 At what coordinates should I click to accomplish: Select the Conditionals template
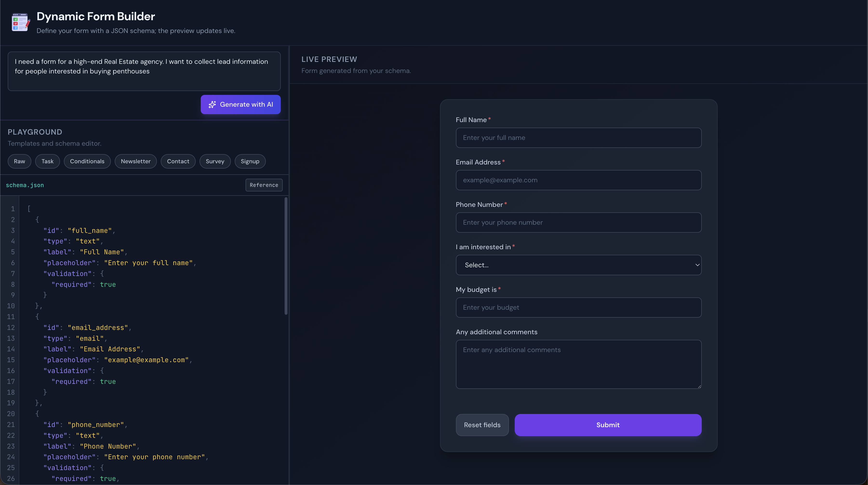tap(87, 161)
